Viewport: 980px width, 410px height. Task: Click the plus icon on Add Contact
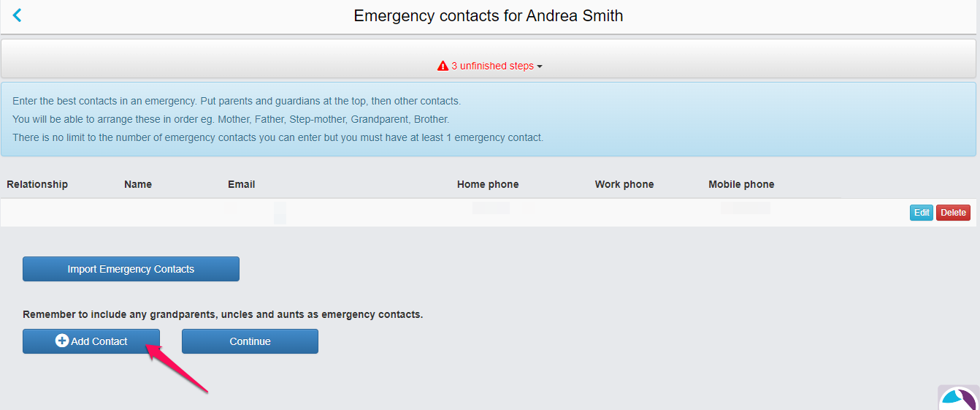pyautogui.click(x=62, y=341)
